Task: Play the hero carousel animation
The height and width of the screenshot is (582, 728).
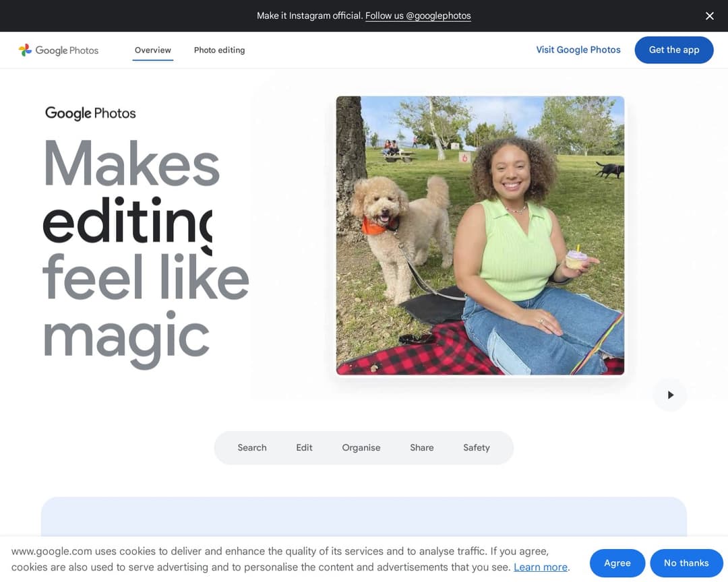Action: (x=670, y=395)
